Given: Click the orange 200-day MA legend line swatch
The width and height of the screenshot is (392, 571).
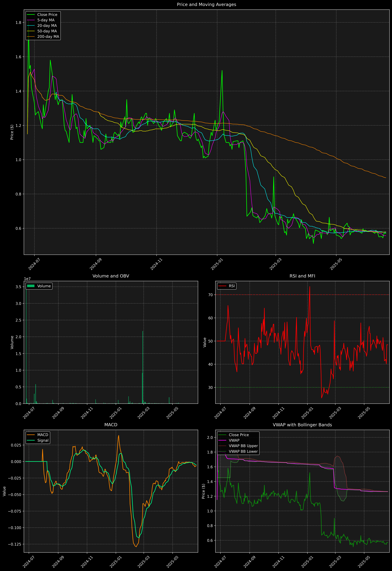Looking at the screenshot, I should point(31,37).
